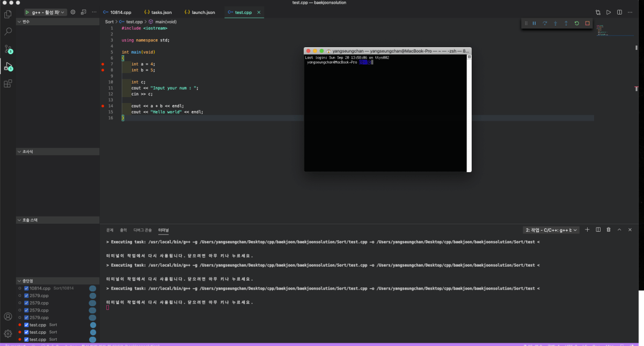Switch to the 출력 panel tab
Image resolution: width=644 pixels, height=346 pixels.
[123, 230]
